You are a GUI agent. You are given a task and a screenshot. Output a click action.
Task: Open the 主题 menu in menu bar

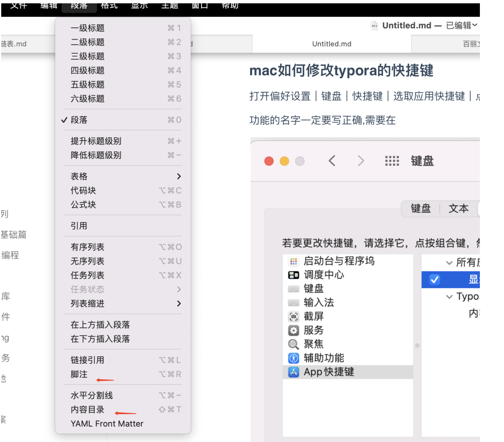click(x=170, y=6)
